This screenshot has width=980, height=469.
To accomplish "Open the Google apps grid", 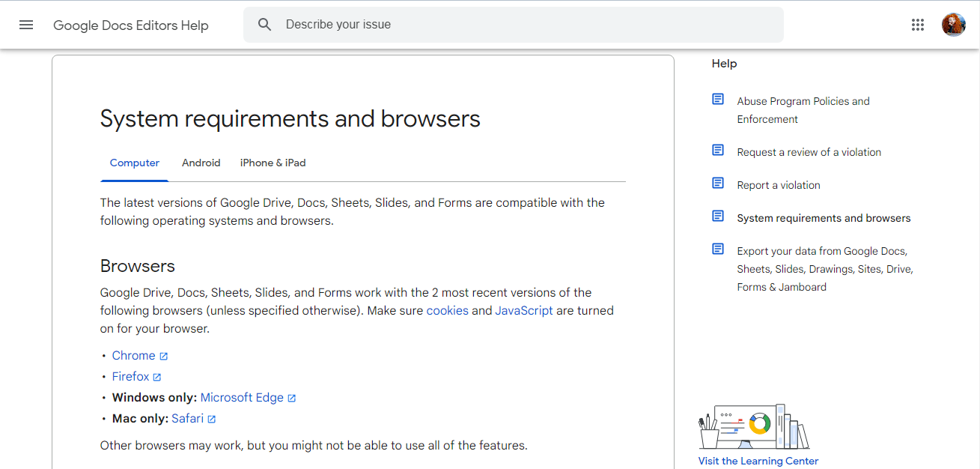I will tap(918, 25).
